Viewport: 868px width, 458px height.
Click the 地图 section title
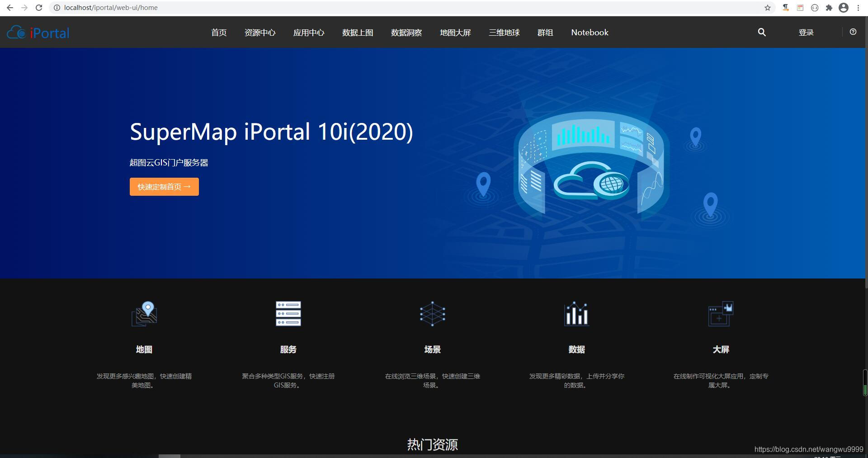pyautogui.click(x=144, y=349)
